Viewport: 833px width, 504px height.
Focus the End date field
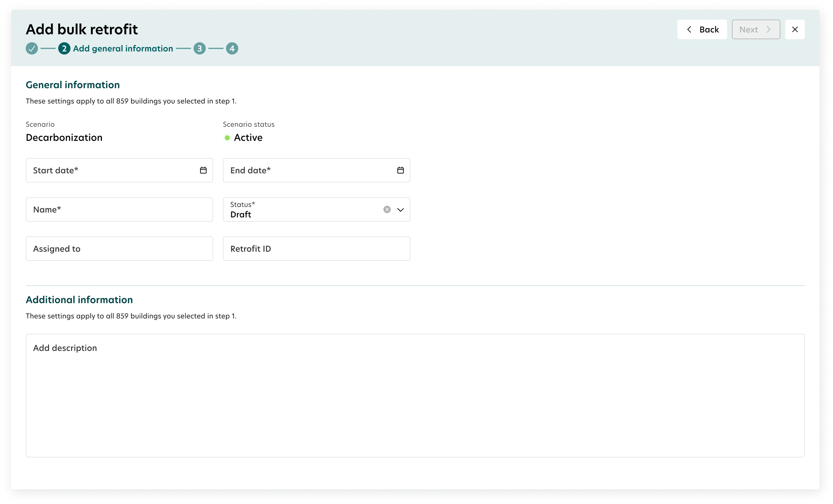coord(316,170)
